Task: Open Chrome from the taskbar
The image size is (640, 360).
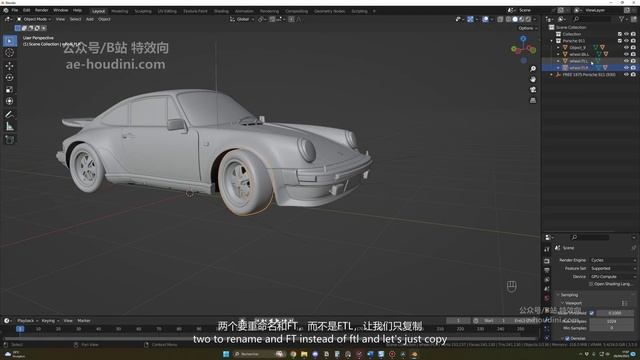Action: 293,354
